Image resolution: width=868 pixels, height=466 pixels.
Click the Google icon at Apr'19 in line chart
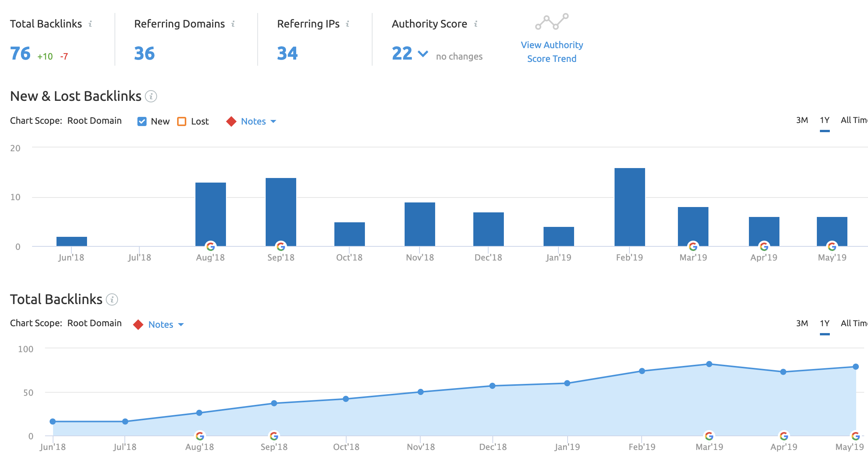point(784,436)
